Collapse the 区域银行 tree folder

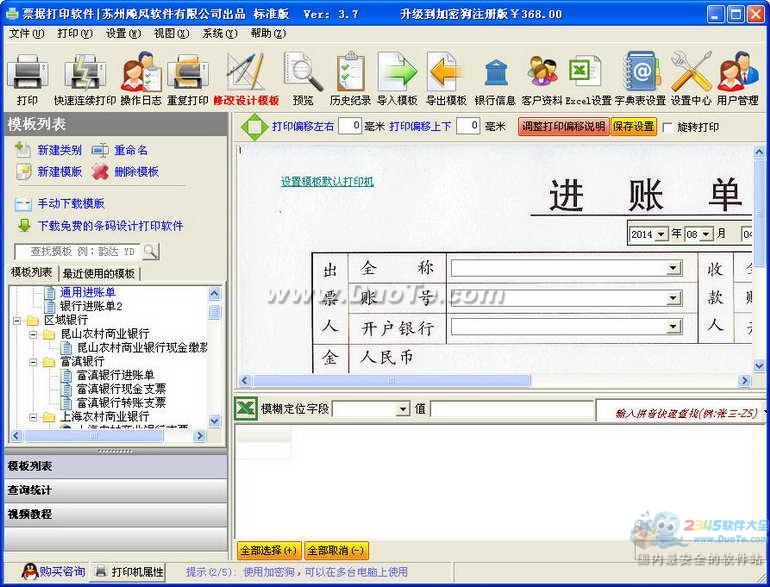[17, 321]
